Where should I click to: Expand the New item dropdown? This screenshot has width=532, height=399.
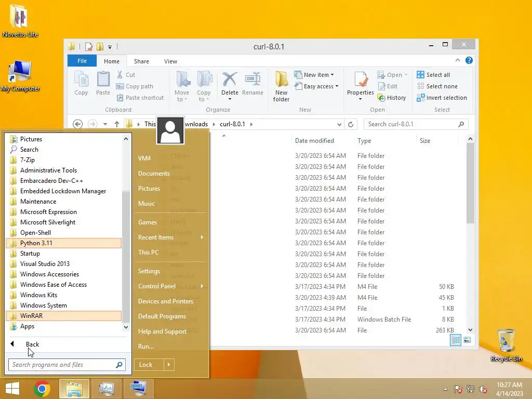tap(332, 75)
